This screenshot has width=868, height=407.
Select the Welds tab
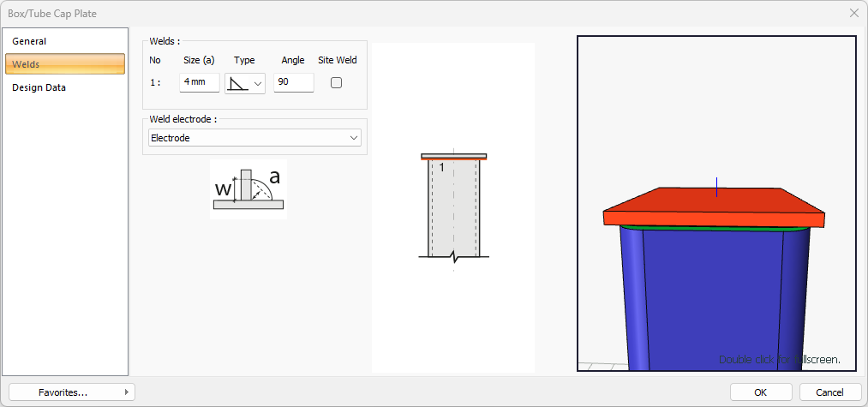[65, 64]
